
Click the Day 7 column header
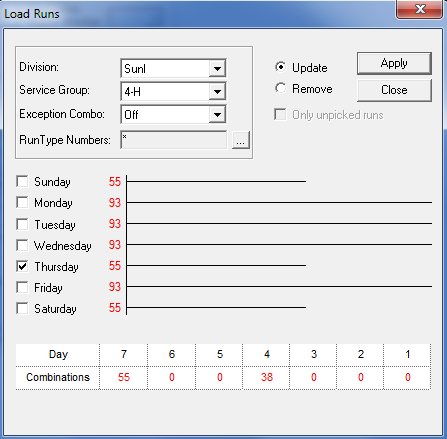124,354
